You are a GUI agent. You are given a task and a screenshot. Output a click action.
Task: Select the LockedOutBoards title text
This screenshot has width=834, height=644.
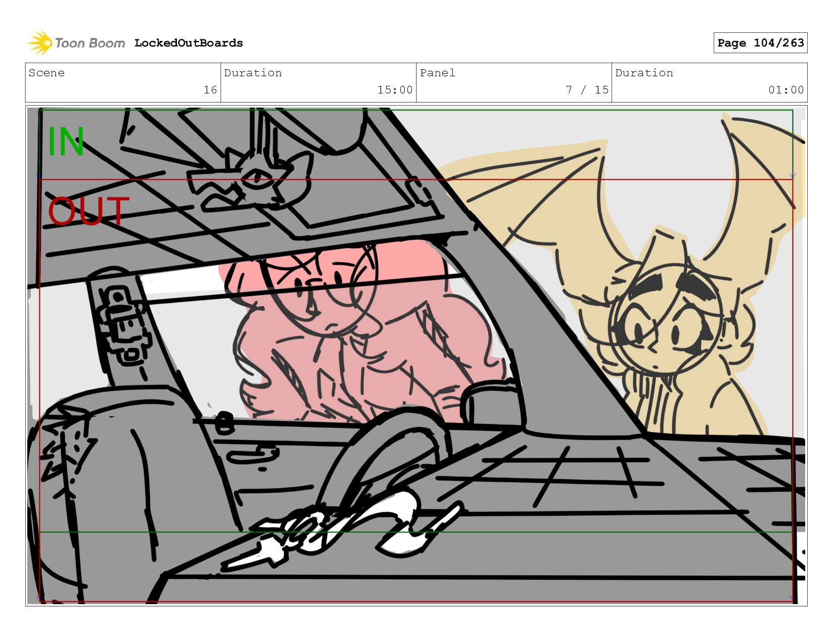[x=189, y=43]
